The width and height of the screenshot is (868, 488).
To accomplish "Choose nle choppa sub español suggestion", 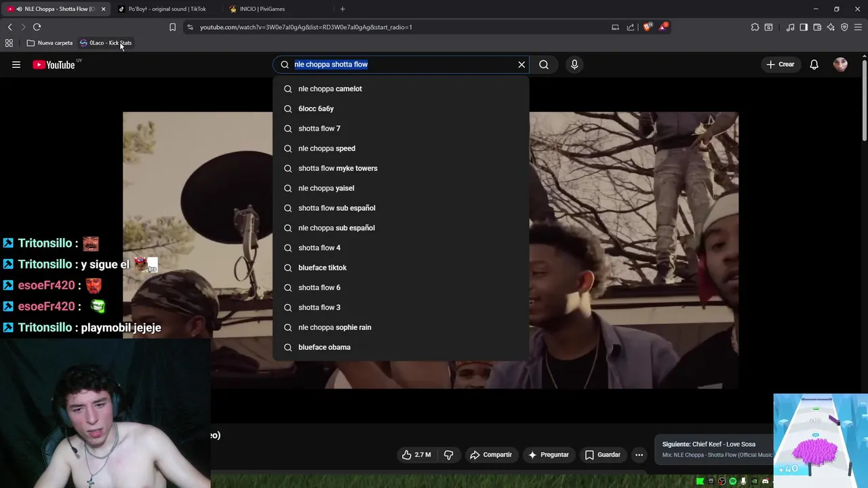I will pyautogui.click(x=401, y=228).
